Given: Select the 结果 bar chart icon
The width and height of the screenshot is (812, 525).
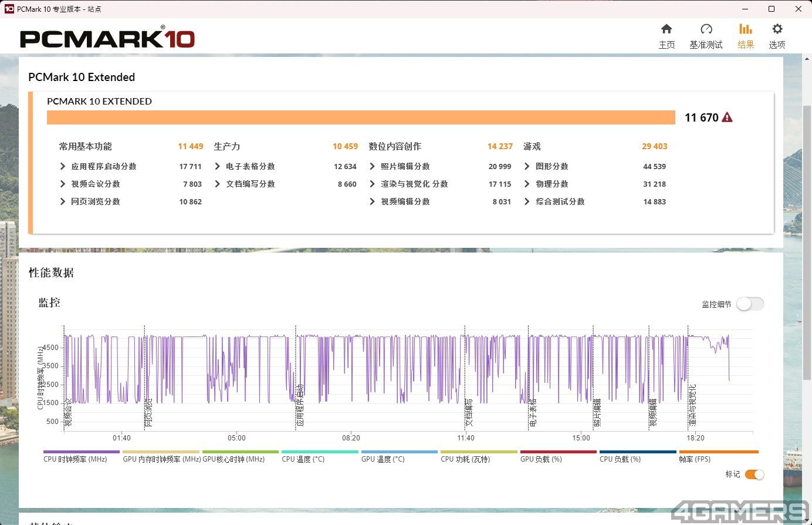Looking at the screenshot, I should coord(746,29).
